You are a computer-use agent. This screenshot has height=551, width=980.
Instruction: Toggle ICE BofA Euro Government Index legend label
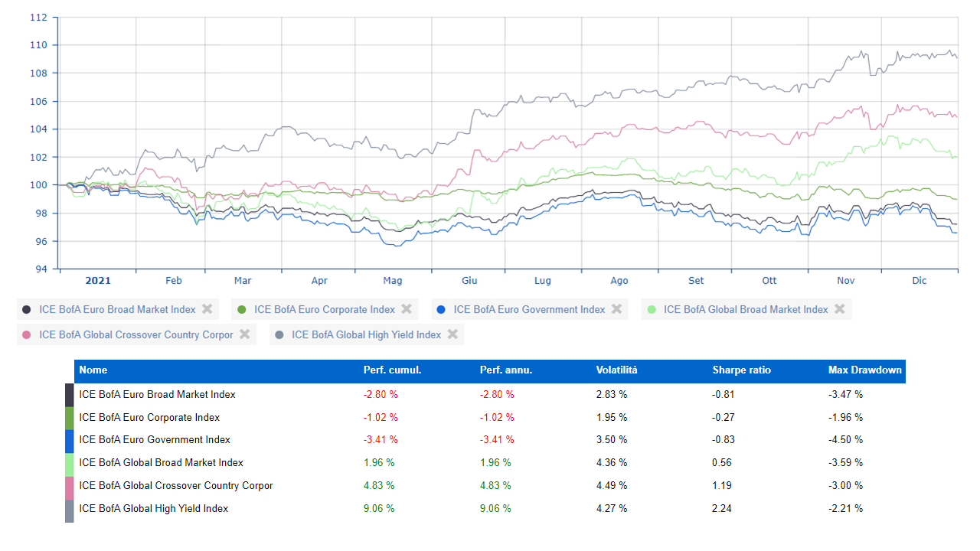pyautogui.click(x=529, y=310)
